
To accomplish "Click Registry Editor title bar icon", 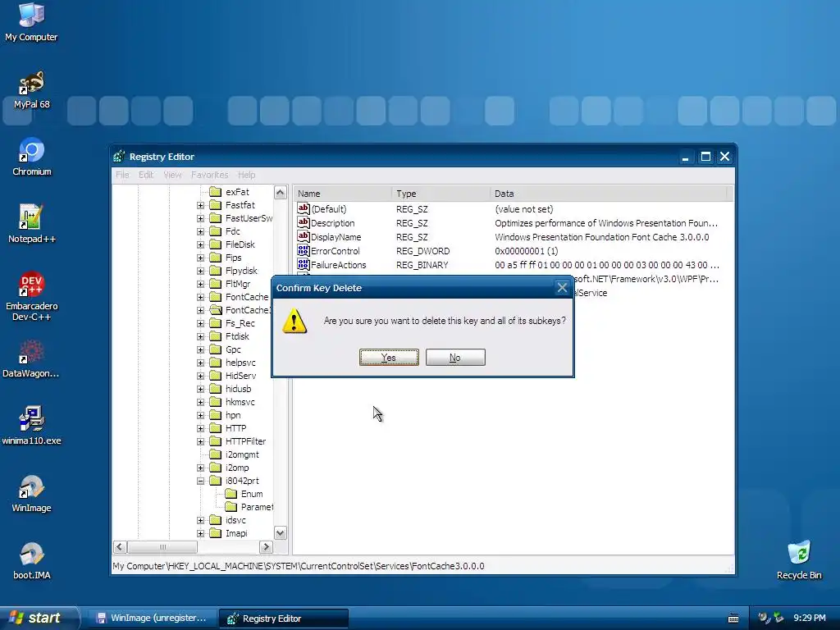I will click(x=120, y=157).
